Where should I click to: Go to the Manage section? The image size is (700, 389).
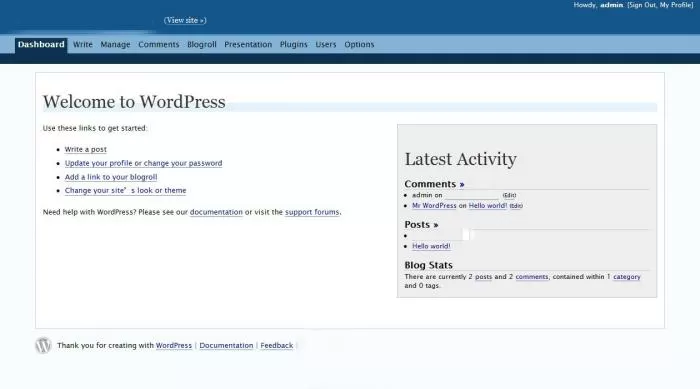point(115,45)
